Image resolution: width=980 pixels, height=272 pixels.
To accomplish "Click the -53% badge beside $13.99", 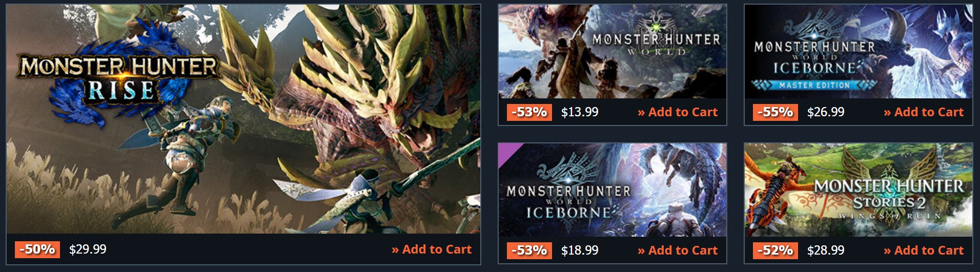I will (529, 112).
